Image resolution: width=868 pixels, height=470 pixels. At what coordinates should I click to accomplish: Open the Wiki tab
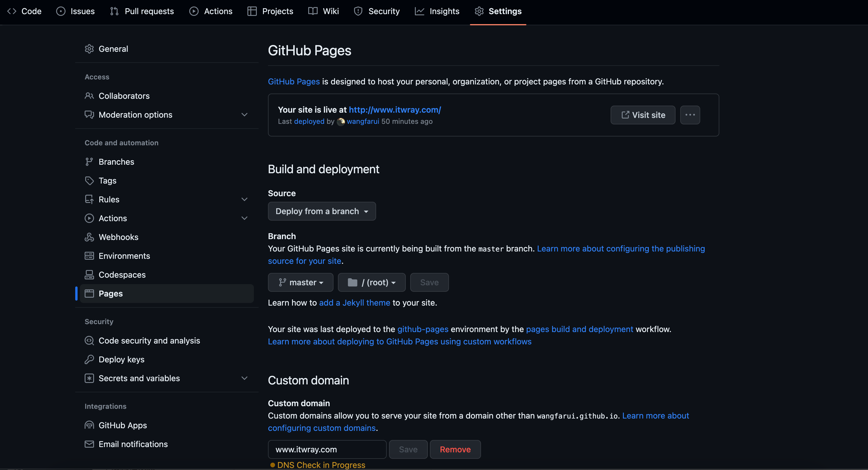coord(324,11)
